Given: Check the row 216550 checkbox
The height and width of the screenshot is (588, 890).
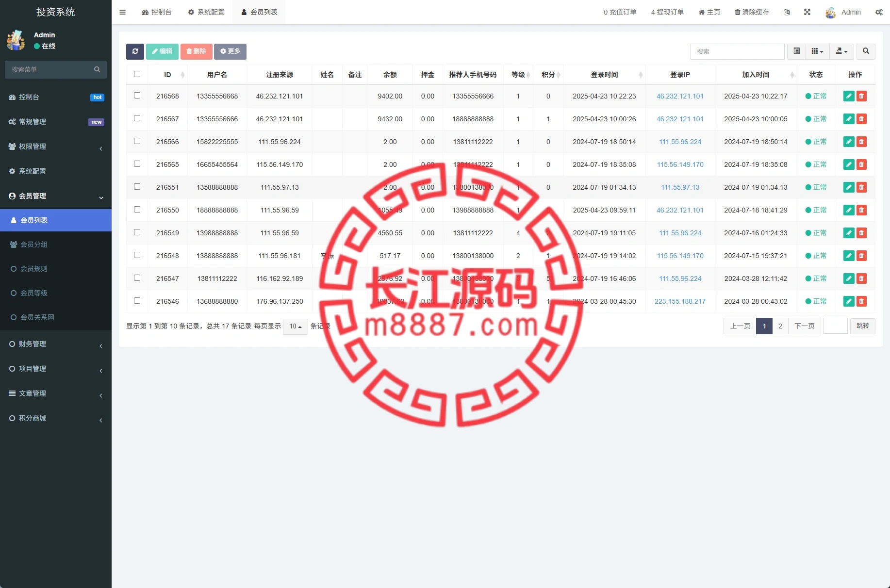Looking at the screenshot, I should (137, 210).
